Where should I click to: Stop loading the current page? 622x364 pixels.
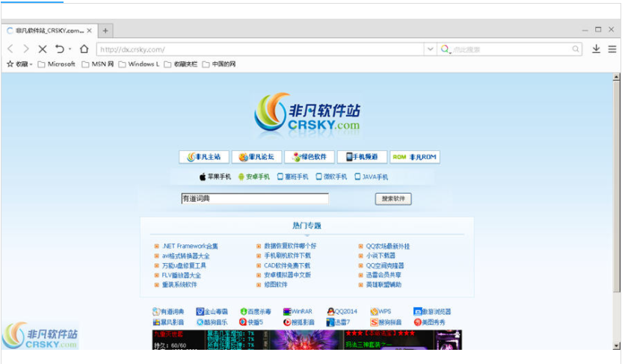point(43,49)
